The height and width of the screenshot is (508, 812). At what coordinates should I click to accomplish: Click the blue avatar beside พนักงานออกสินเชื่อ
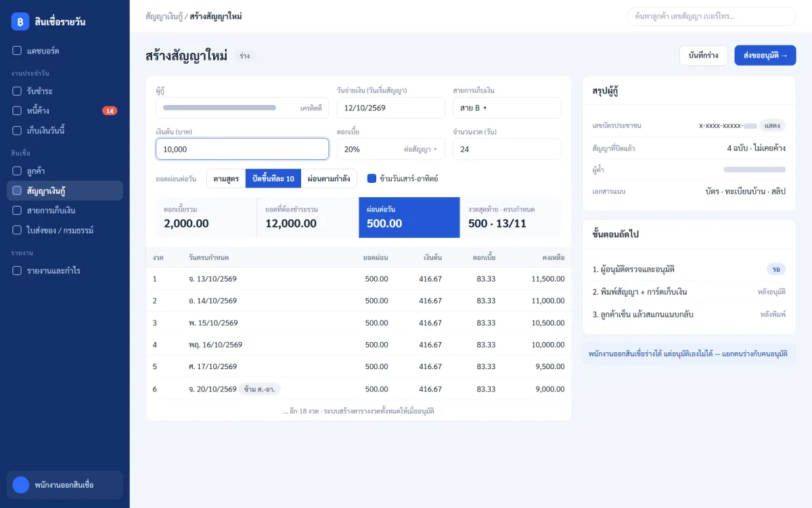(x=21, y=485)
